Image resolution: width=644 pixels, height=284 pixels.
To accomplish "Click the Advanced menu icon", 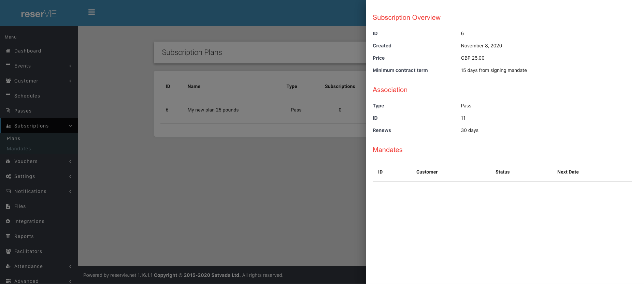I will 8,281.
